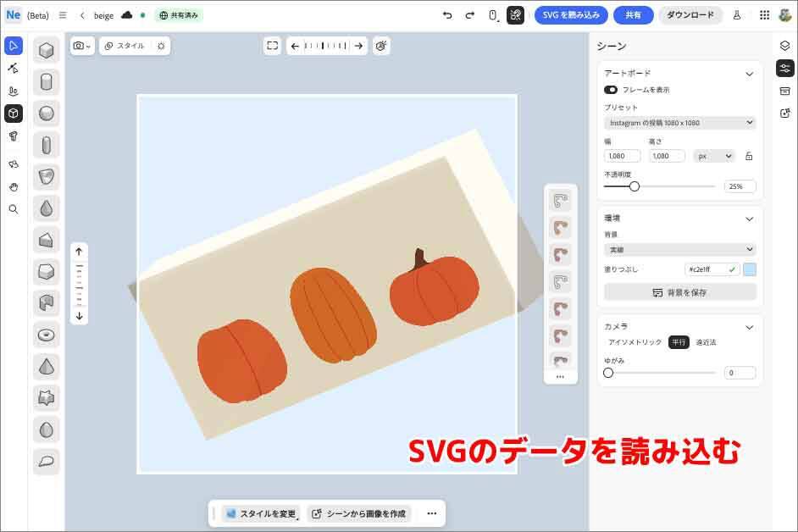Open the hamburger main menu

(63, 15)
